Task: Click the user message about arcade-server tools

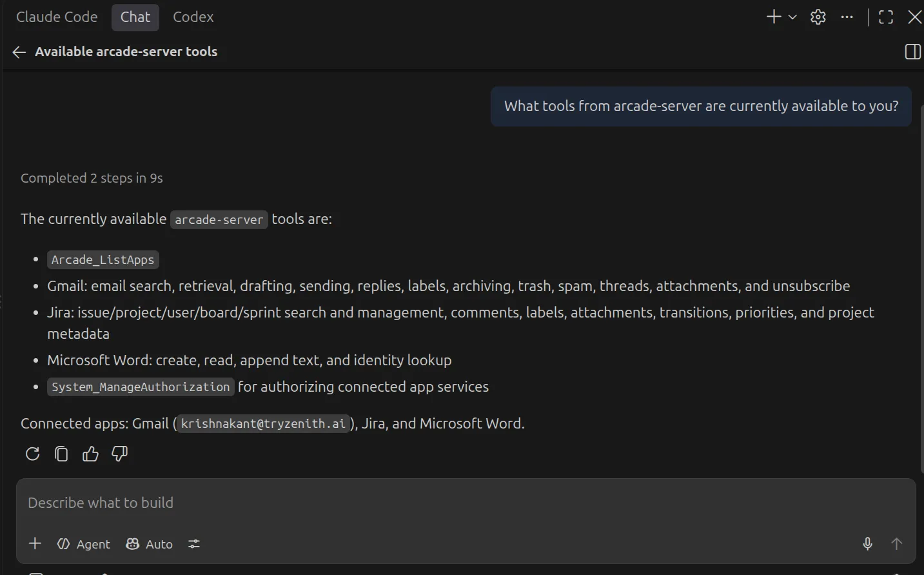Action: (x=701, y=106)
